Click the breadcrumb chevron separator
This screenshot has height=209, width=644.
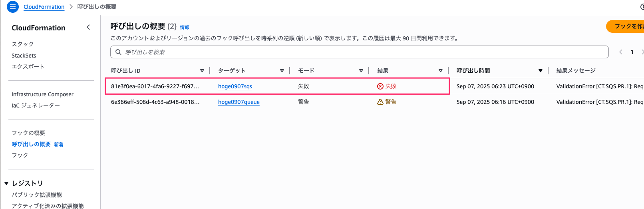click(71, 7)
